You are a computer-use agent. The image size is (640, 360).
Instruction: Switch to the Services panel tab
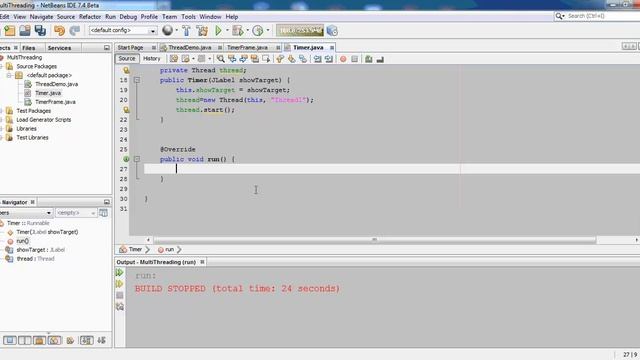point(59,48)
